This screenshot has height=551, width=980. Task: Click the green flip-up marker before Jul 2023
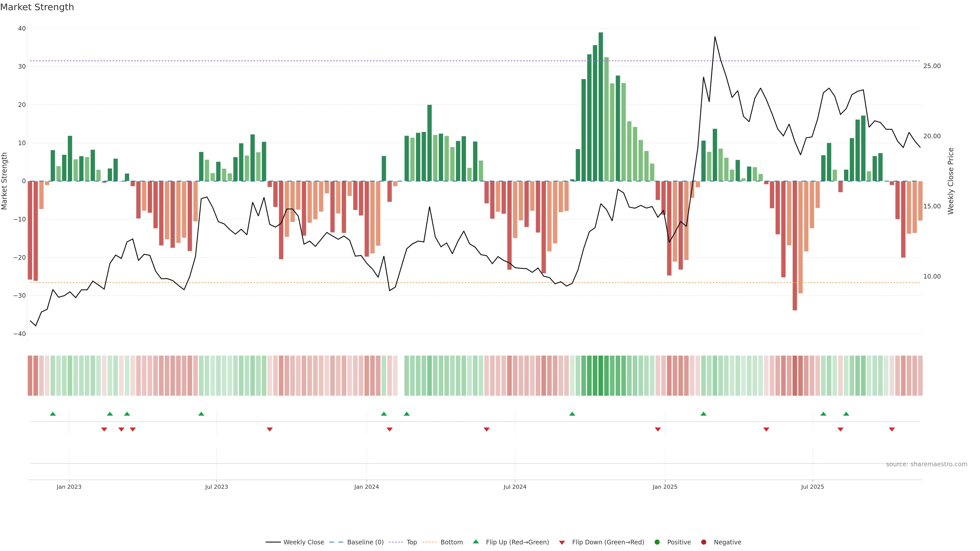point(201,414)
